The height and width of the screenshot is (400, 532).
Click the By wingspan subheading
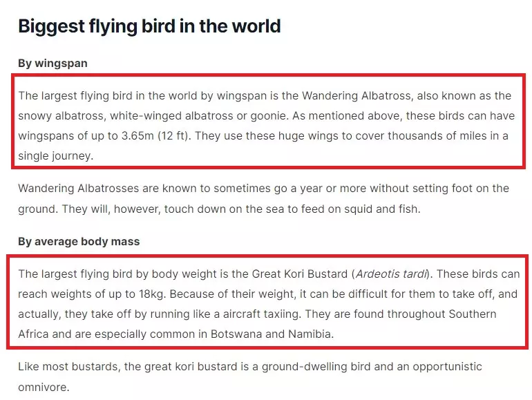[53, 64]
